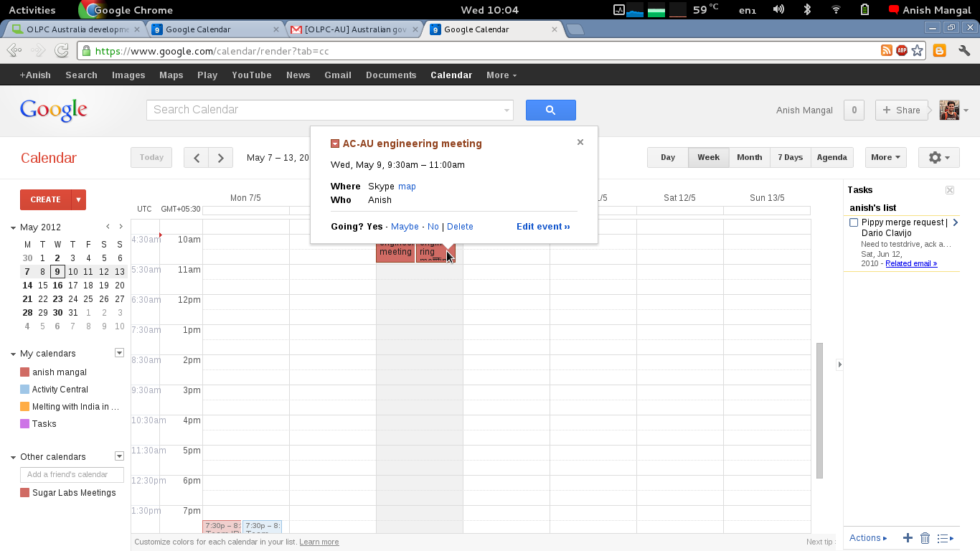This screenshot has height=551, width=980.
Task: Expand the More views dropdown
Action: pyautogui.click(x=885, y=158)
